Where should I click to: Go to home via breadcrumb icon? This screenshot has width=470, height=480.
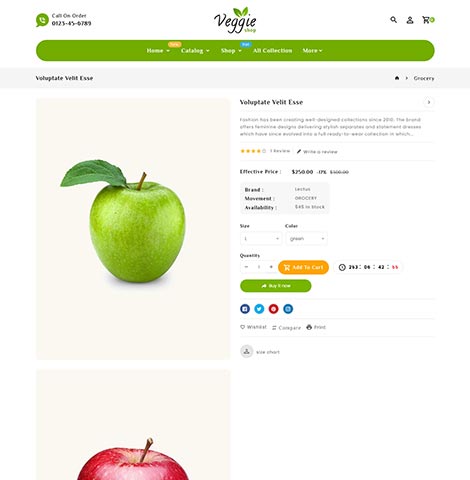coord(397,78)
